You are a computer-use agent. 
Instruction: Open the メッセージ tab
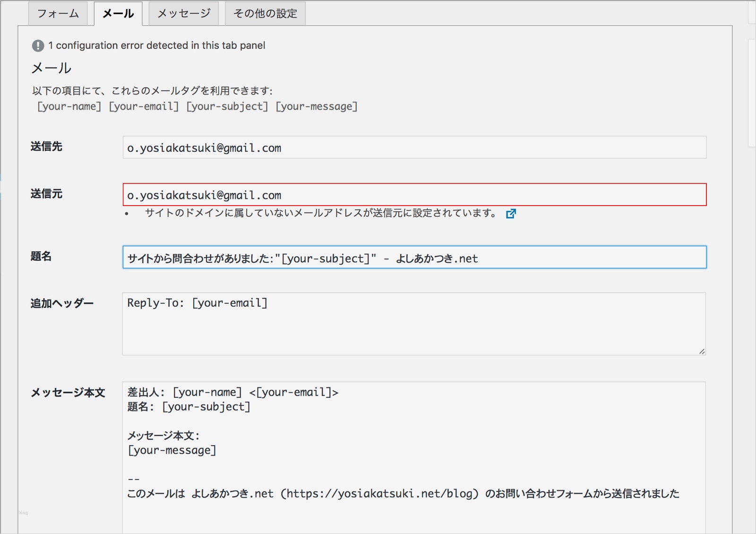[184, 14]
